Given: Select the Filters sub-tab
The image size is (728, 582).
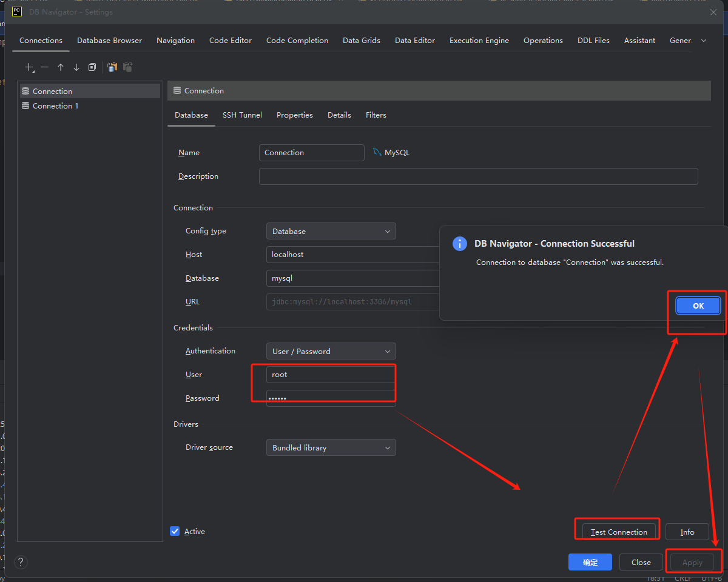Looking at the screenshot, I should point(376,115).
